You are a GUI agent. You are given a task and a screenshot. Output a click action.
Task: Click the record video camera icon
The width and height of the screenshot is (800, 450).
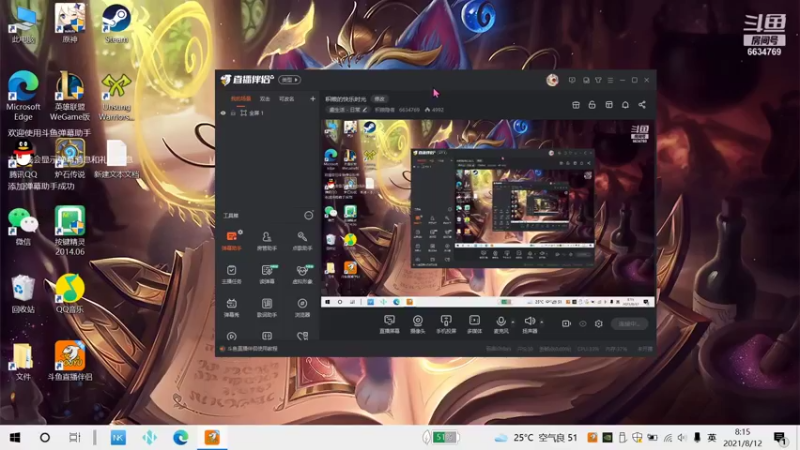pos(566,323)
